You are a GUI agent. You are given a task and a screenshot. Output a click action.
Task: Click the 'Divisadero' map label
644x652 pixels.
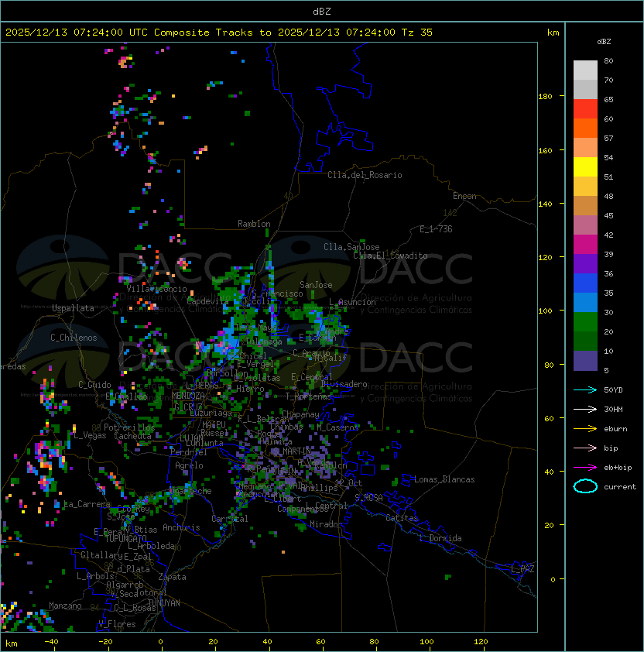point(344,384)
